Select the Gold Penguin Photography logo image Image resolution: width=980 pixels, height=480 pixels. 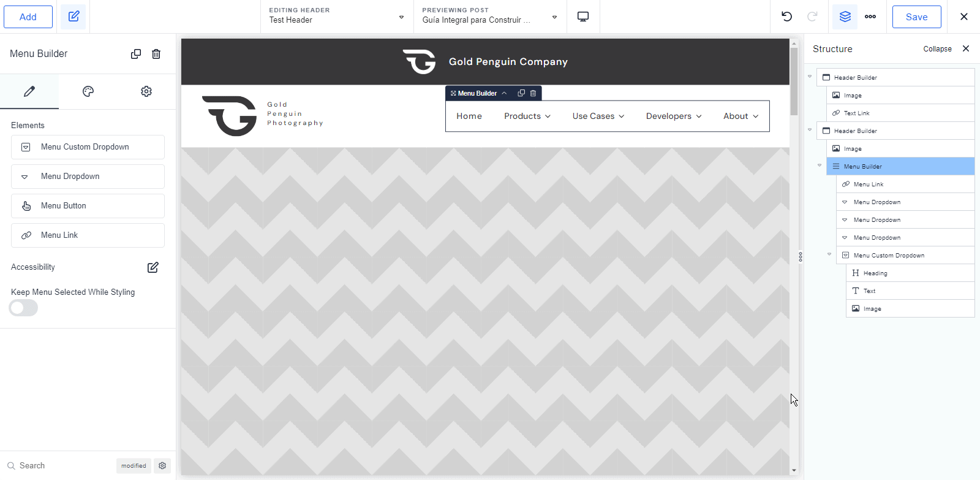pyautogui.click(x=263, y=115)
